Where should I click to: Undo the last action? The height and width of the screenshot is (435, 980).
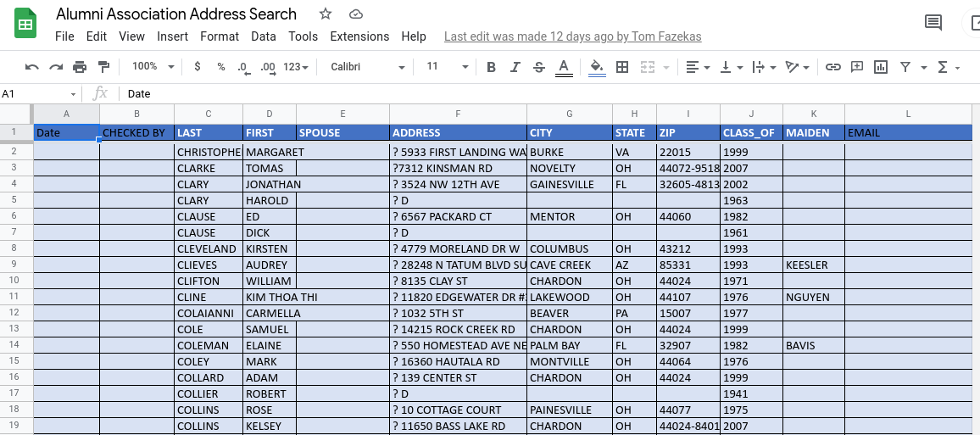[32, 67]
